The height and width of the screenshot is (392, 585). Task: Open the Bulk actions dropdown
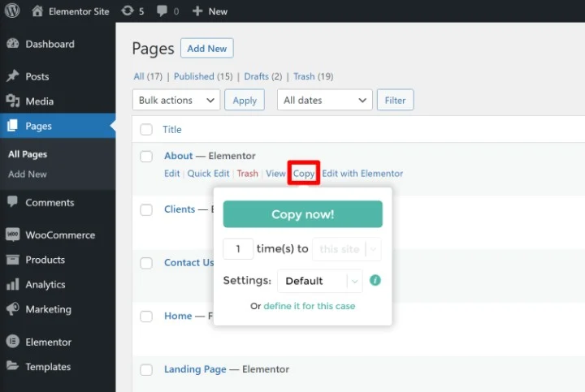pos(176,100)
